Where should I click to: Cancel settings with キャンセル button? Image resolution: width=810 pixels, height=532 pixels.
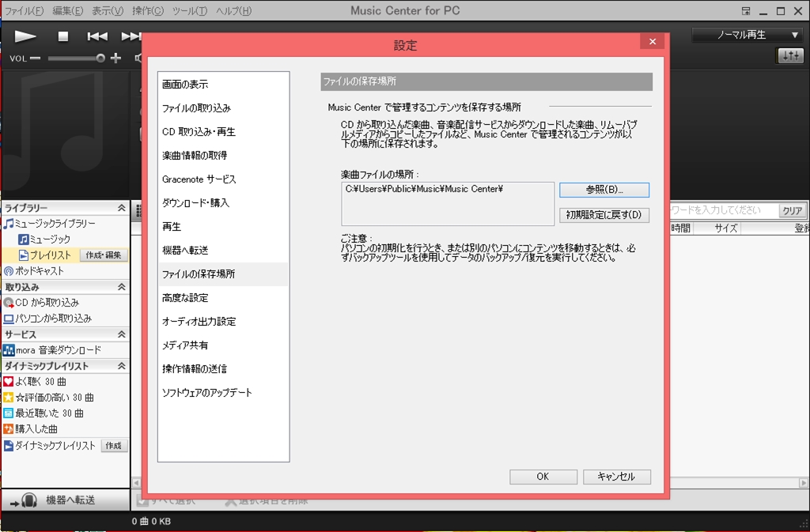[616, 477]
